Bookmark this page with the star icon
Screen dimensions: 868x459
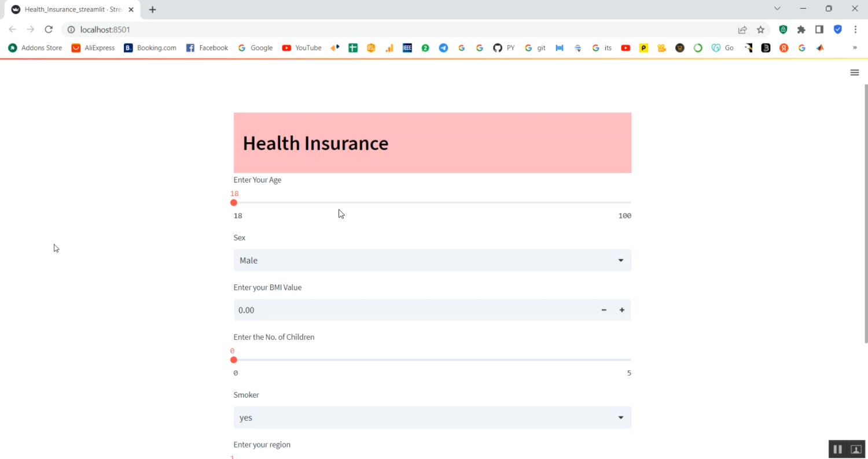[760, 29]
